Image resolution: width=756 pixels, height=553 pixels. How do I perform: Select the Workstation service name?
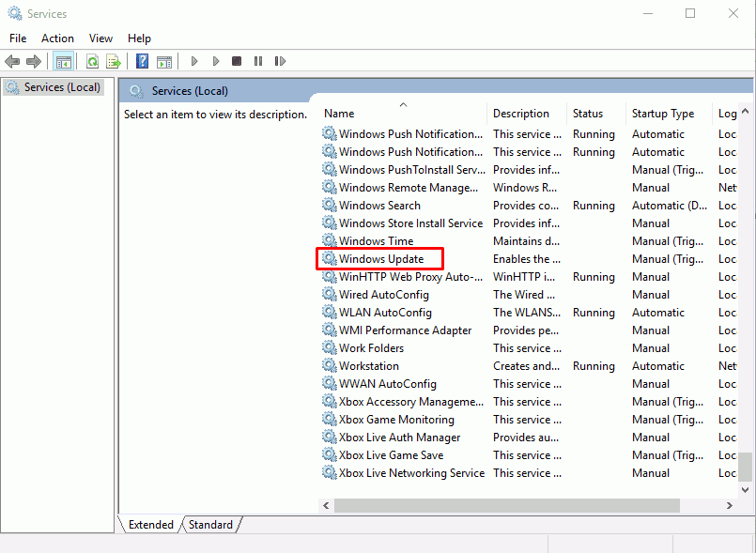(x=369, y=366)
